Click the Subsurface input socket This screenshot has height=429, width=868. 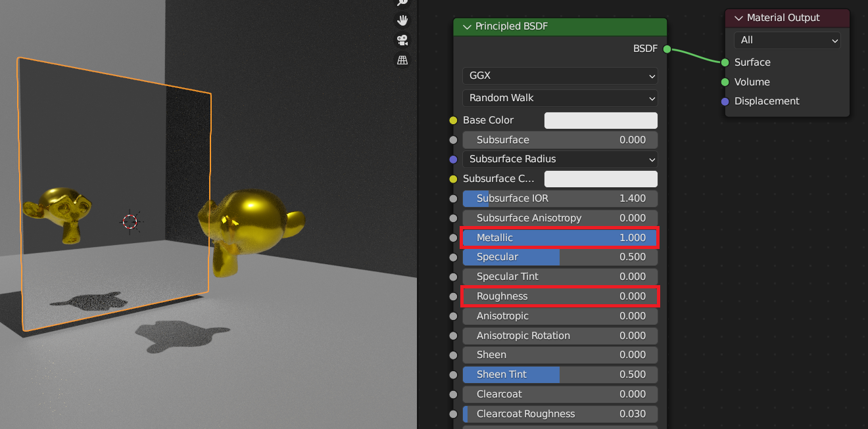click(453, 140)
